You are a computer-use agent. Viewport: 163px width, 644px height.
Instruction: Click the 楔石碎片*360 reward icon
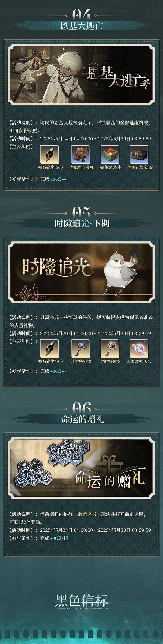click(49, 155)
